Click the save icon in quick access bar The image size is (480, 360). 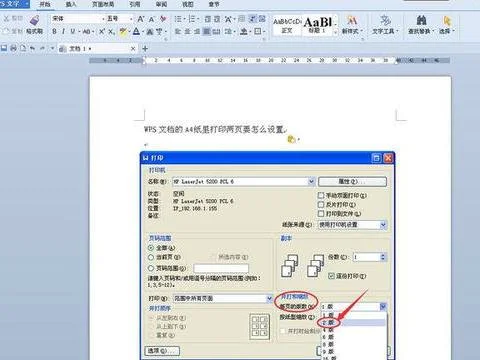tap(4, 48)
